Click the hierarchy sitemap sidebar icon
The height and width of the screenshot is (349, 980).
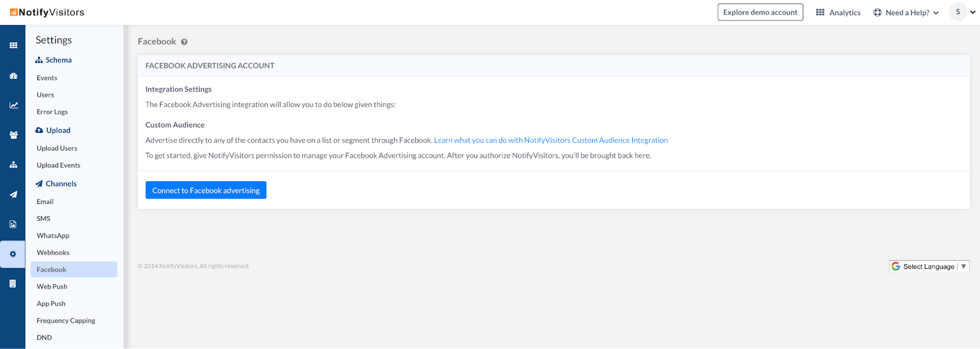[x=13, y=165]
